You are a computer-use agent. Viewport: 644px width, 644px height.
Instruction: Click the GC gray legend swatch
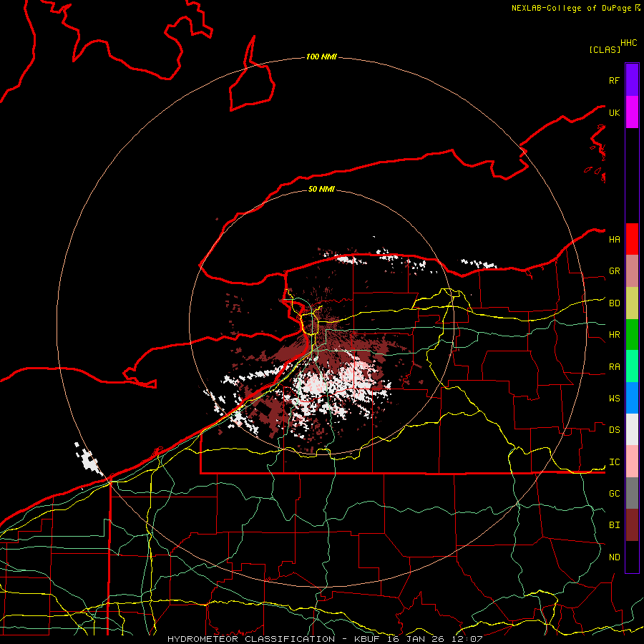pyautogui.click(x=632, y=493)
